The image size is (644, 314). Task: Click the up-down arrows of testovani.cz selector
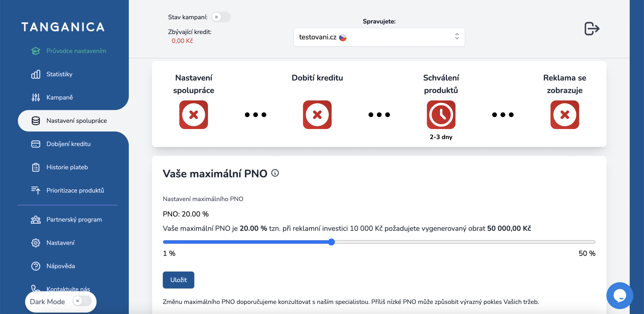[x=457, y=36]
